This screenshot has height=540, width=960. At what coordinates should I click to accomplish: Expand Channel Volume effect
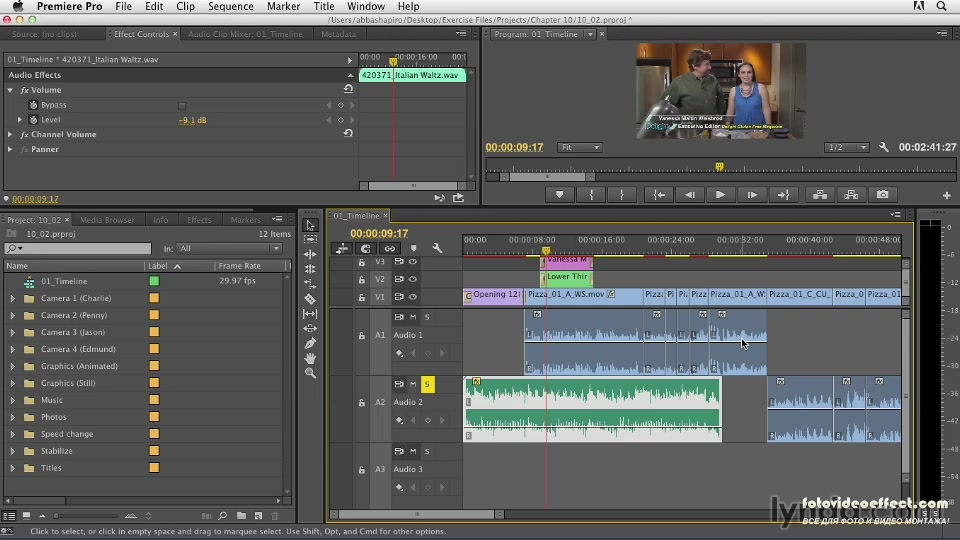click(10, 134)
